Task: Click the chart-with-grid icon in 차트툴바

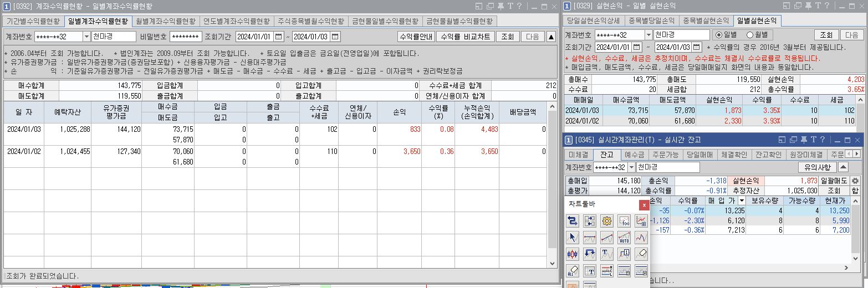Action: coord(641,222)
